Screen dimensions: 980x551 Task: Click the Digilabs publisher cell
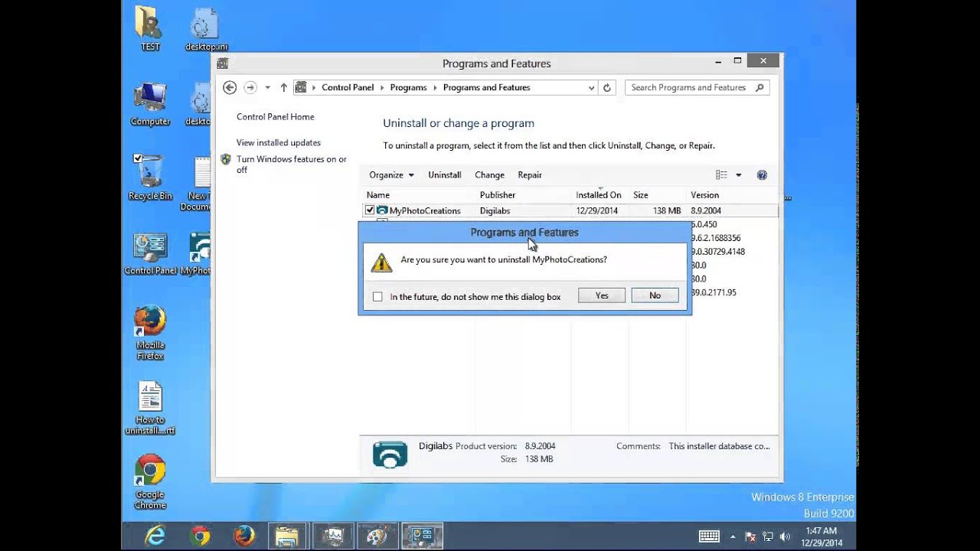click(495, 210)
